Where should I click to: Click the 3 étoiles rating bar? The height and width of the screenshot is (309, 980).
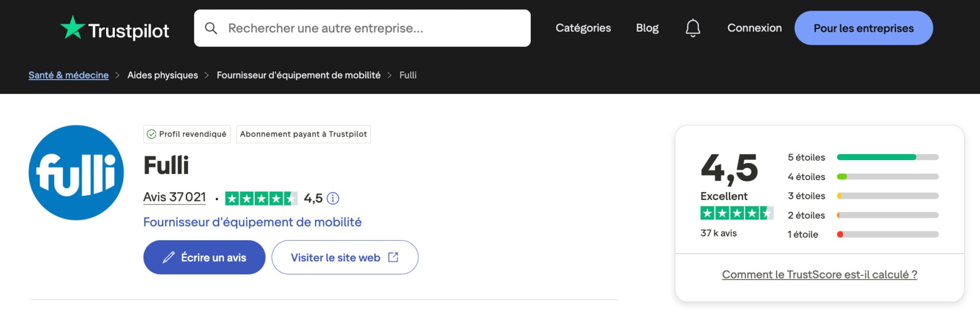tap(888, 196)
